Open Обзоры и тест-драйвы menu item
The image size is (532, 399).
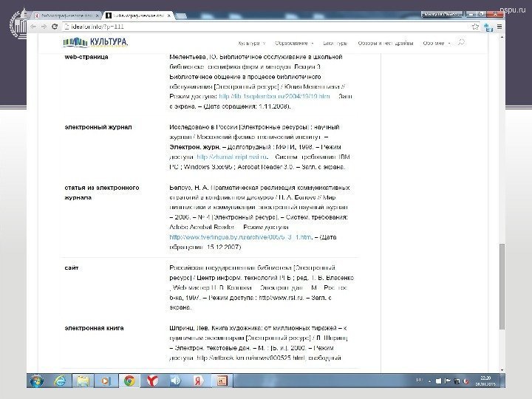(x=386, y=43)
